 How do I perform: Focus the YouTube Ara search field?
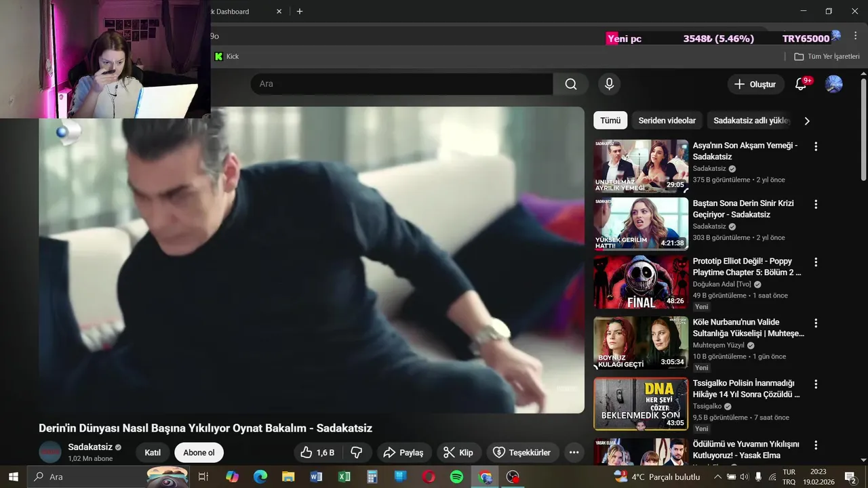point(401,84)
